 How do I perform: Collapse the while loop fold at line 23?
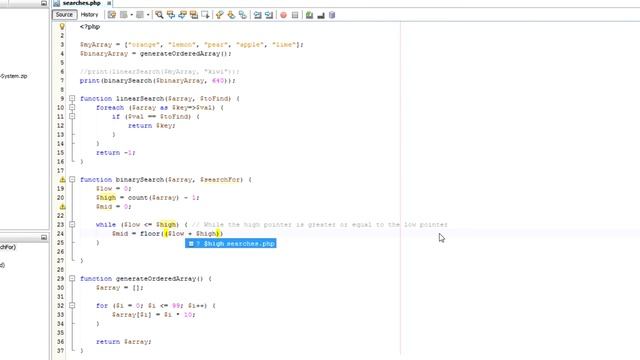72,224
